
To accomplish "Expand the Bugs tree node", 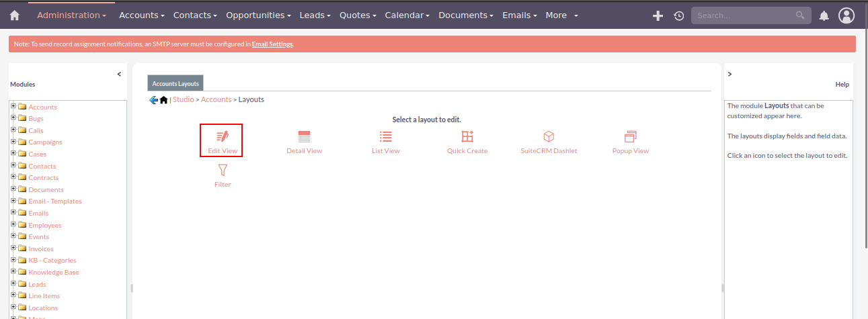I will point(13,118).
